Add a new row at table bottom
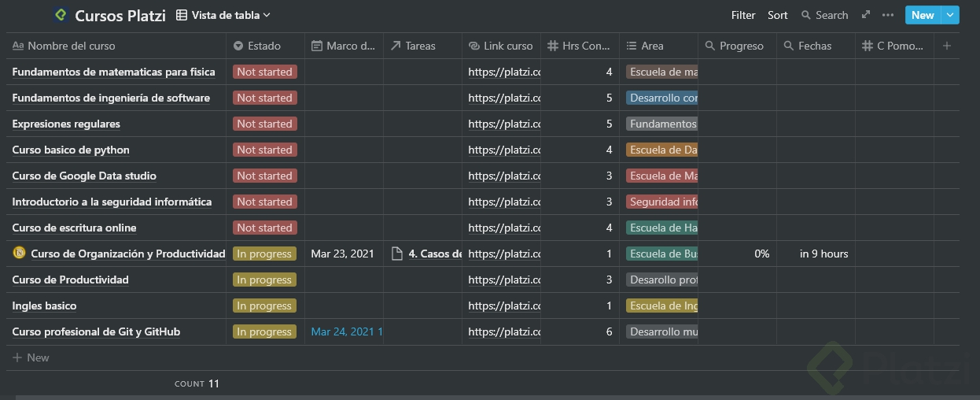Image resolution: width=980 pixels, height=400 pixels. coord(31,357)
